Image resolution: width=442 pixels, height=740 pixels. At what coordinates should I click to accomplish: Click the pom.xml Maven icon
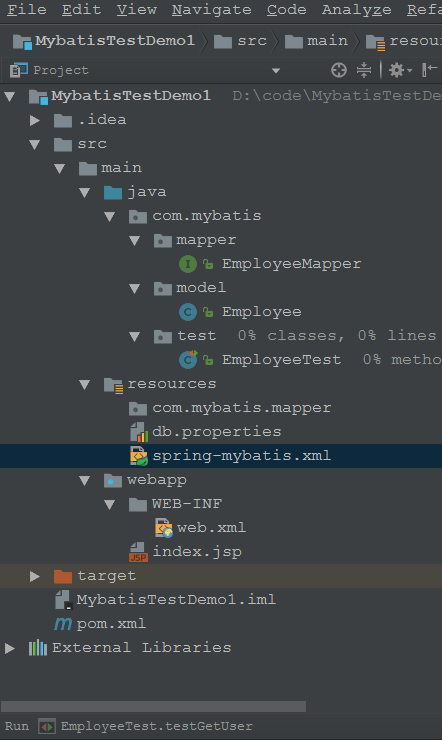(63, 624)
